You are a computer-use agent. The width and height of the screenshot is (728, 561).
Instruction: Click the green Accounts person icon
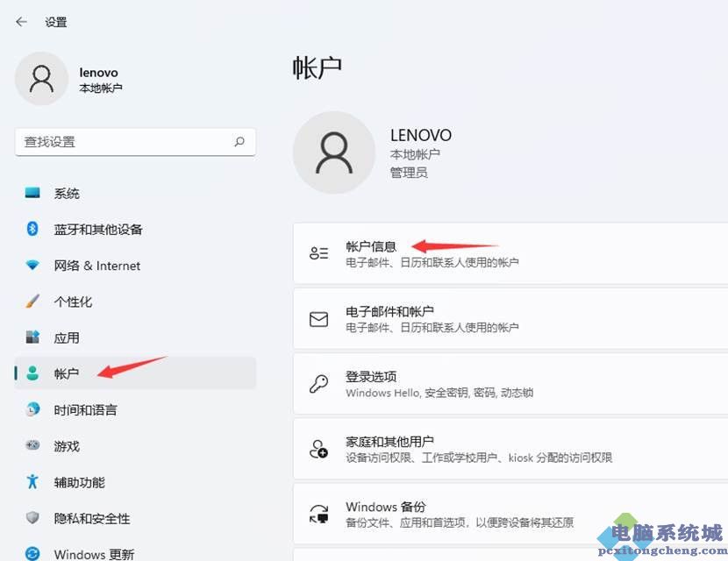[x=32, y=373]
